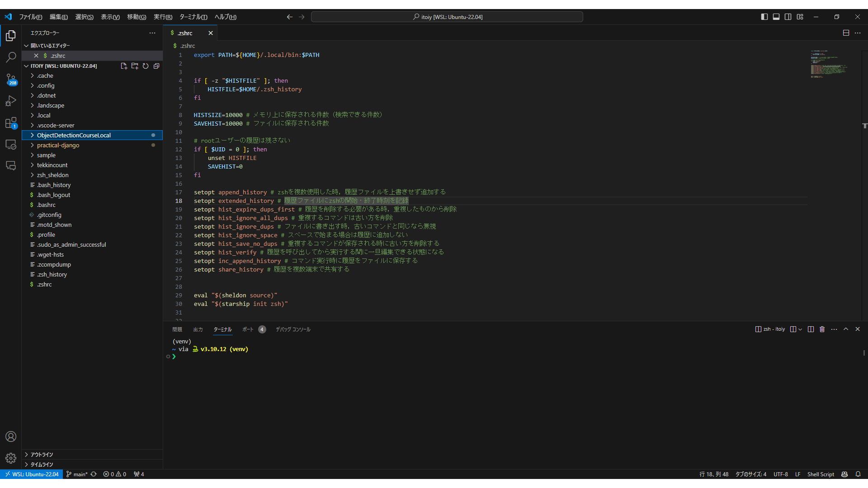Open the 編集 menu

[x=58, y=17]
